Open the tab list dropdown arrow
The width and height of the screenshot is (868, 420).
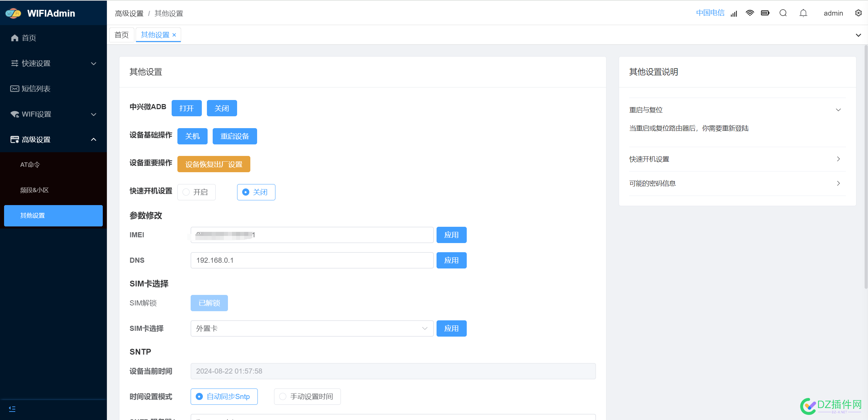click(x=859, y=35)
